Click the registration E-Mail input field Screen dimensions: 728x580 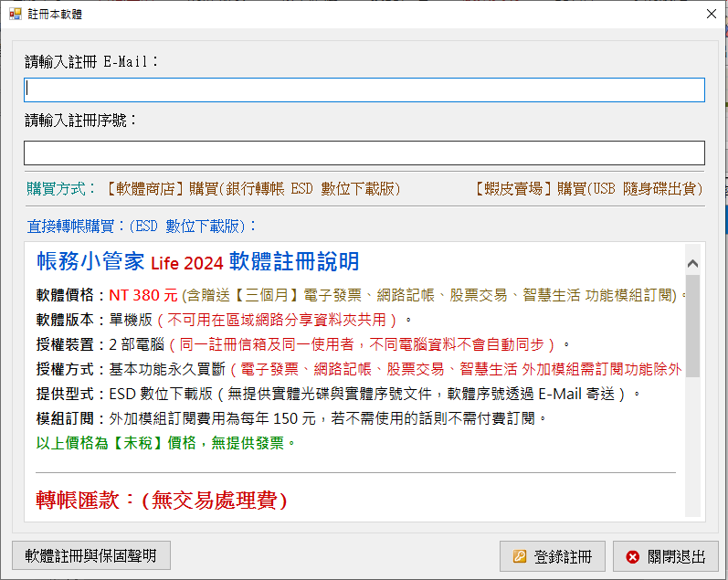[364, 90]
